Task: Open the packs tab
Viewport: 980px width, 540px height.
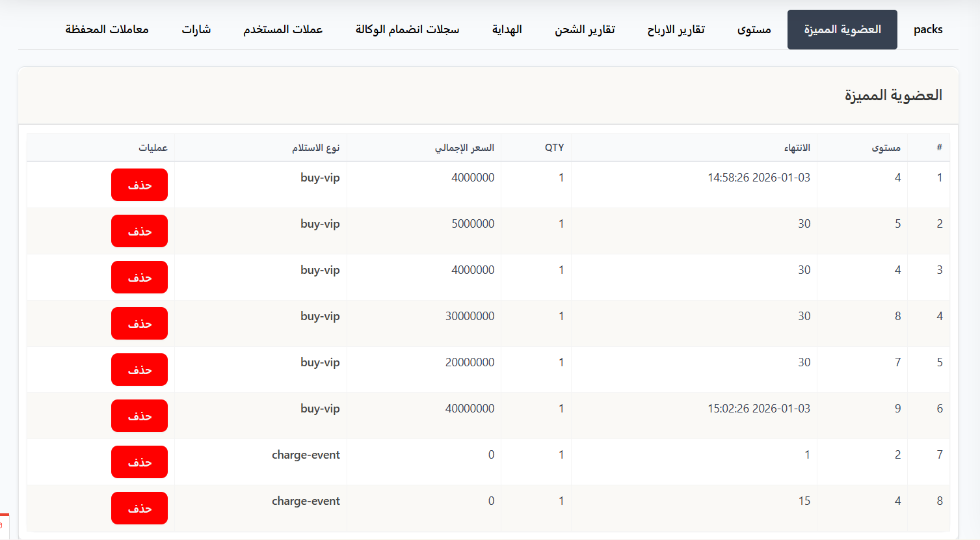Action: pyautogui.click(x=928, y=29)
